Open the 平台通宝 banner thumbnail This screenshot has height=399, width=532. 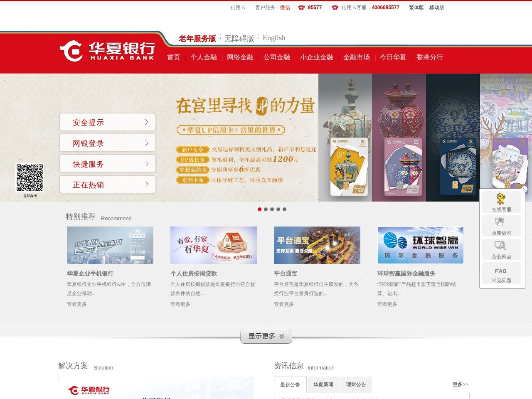pos(317,245)
